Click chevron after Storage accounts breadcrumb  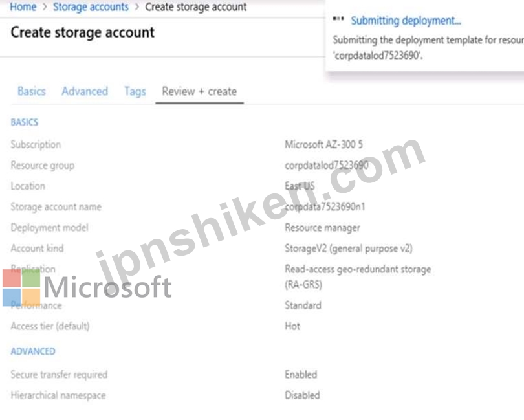point(136,6)
